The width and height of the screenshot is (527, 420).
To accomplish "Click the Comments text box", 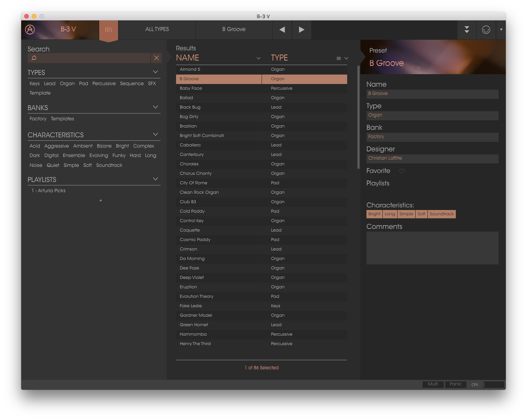I will point(432,248).
